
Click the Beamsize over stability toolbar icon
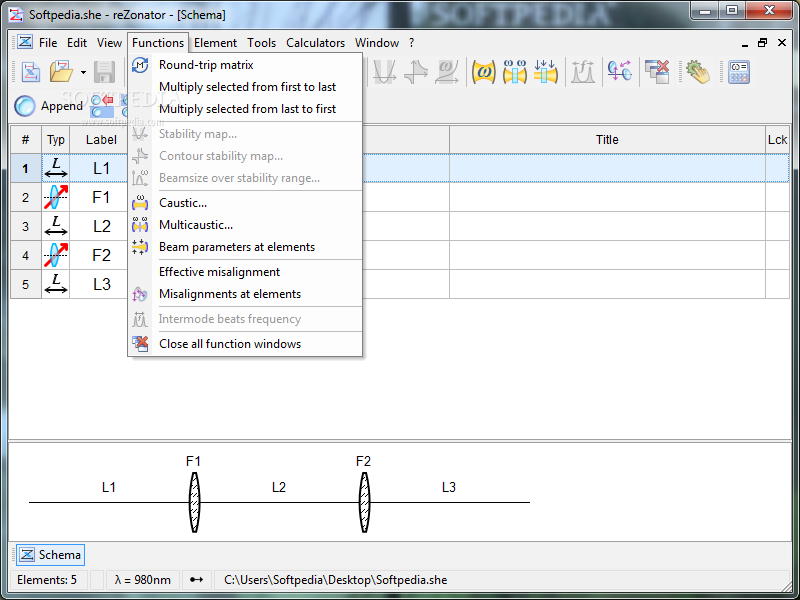click(x=447, y=72)
